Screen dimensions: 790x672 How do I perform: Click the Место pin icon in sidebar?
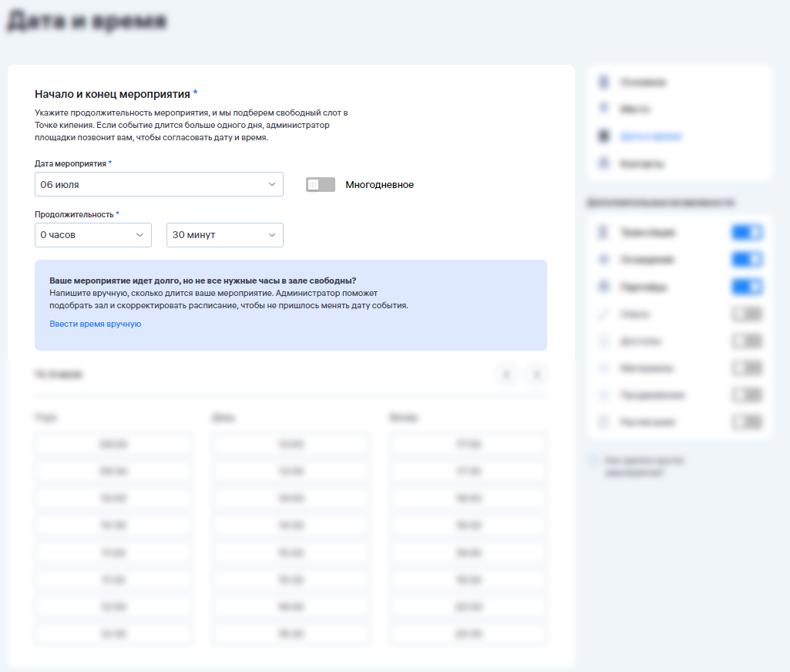tap(604, 109)
